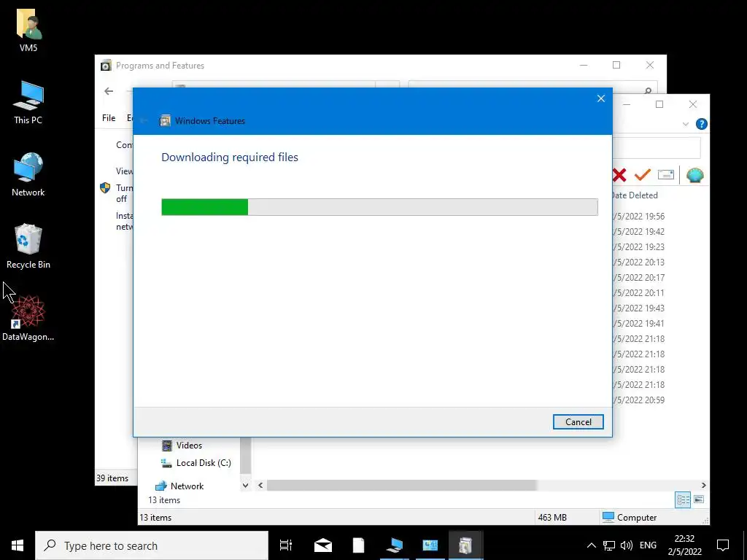Open Task View from the taskbar
The image size is (747, 560).
pos(285,545)
